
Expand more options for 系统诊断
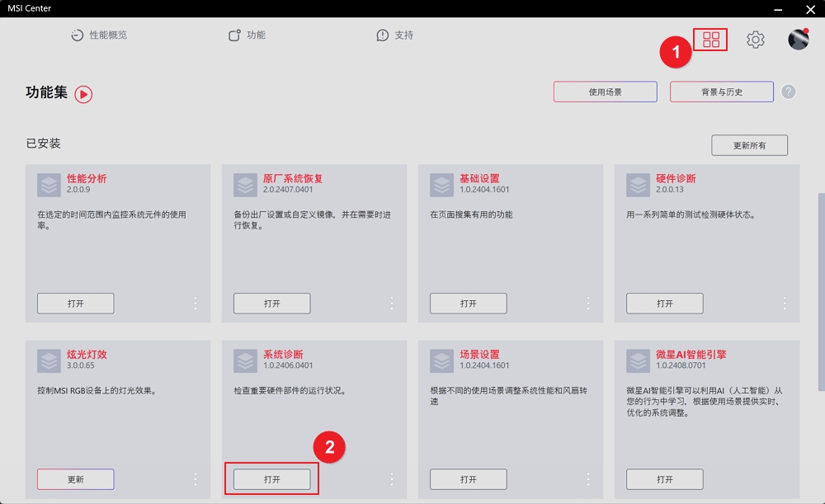(392, 479)
